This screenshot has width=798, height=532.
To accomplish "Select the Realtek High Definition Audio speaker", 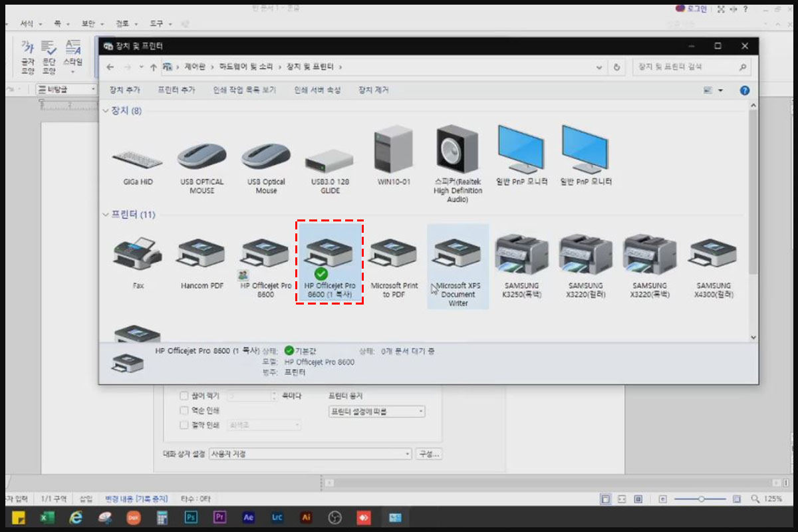I will pyautogui.click(x=458, y=165).
